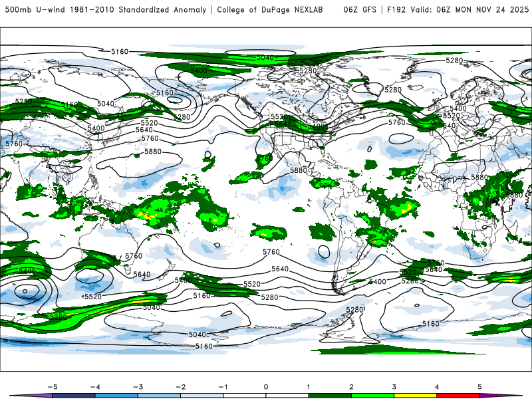Image resolution: width=532 pixels, height=399 pixels.
Task: Click the "0" color bar tick label
Action: 265,387
